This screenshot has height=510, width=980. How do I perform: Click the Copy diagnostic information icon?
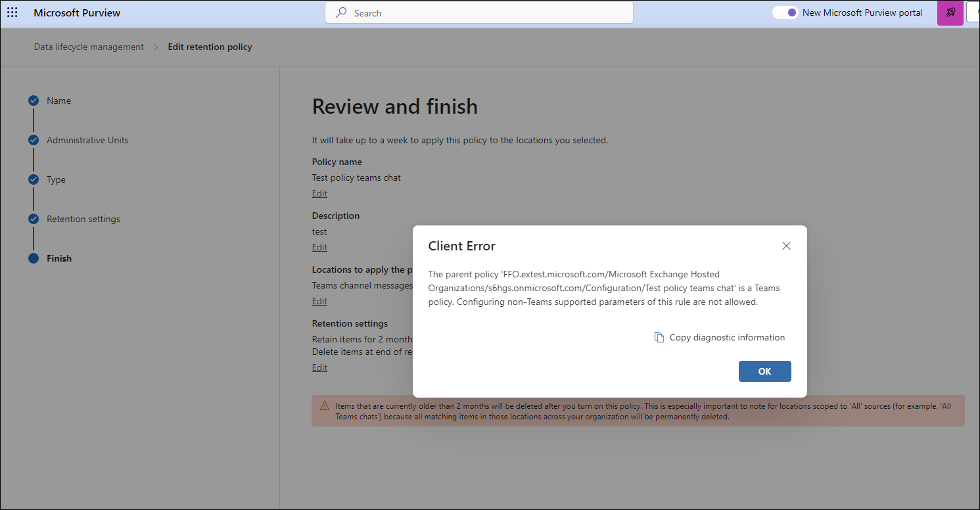[659, 336]
